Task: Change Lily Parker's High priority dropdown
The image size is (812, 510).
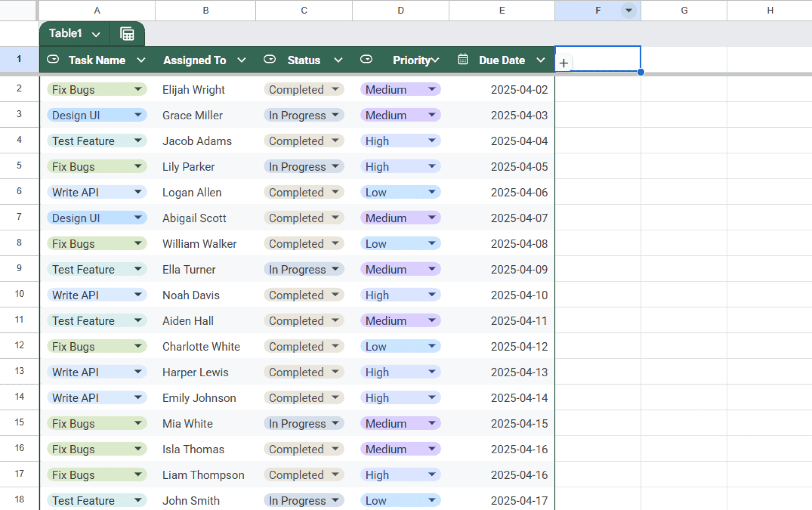Action: 432,166
